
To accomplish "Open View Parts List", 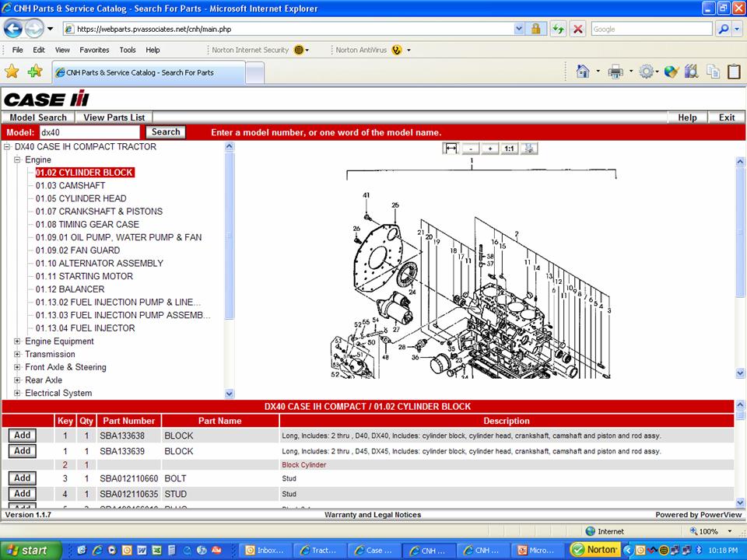I will tap(114, 117).
